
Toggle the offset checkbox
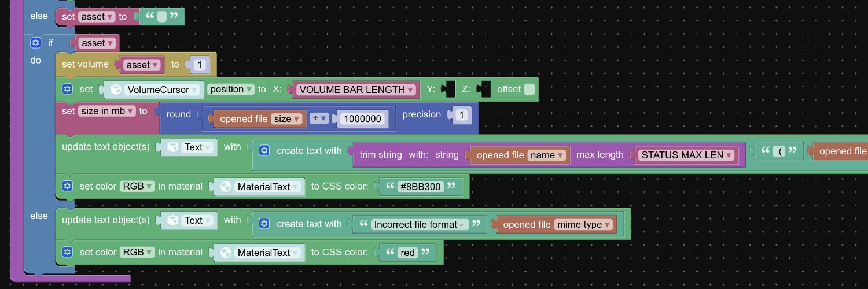click(x=529, y=90)
